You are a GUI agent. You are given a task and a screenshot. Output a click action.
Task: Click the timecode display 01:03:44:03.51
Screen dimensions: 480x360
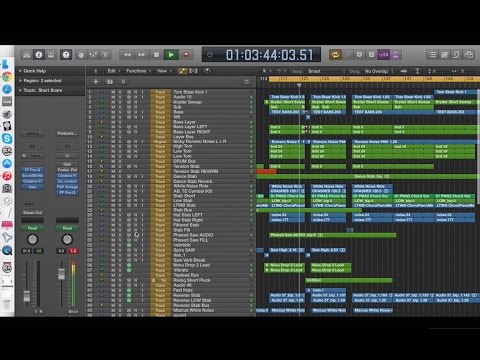269,55
